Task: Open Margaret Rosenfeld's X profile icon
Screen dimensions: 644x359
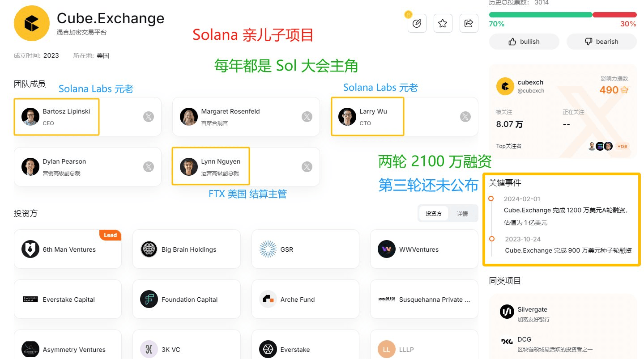Action: [307, 117]
